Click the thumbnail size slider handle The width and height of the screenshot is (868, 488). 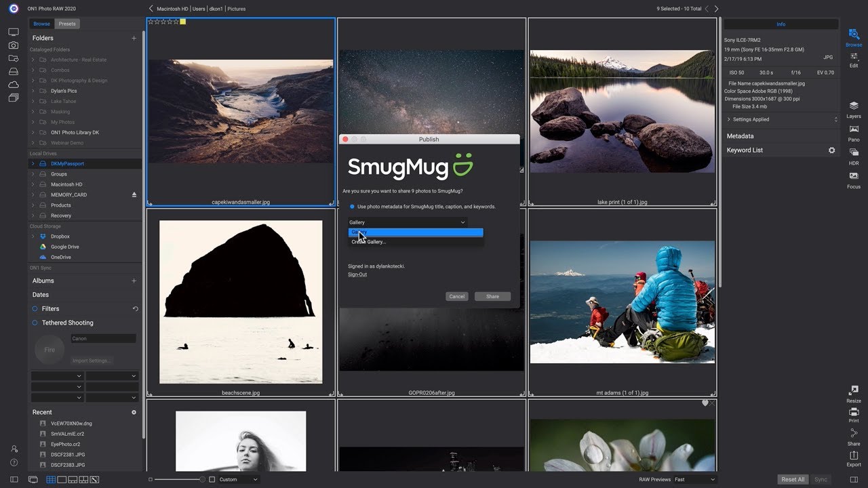tap(202, 480)
